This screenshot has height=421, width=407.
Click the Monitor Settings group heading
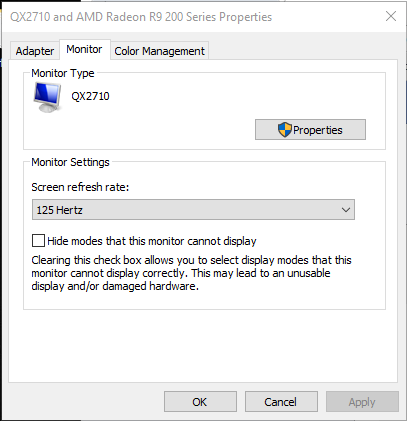(x=70, y=162)
